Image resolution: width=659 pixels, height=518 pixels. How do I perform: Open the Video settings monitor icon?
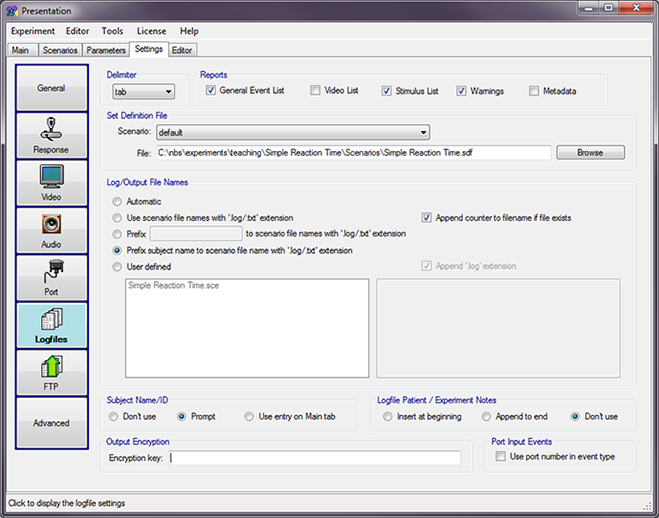click(x=51, y=183)
